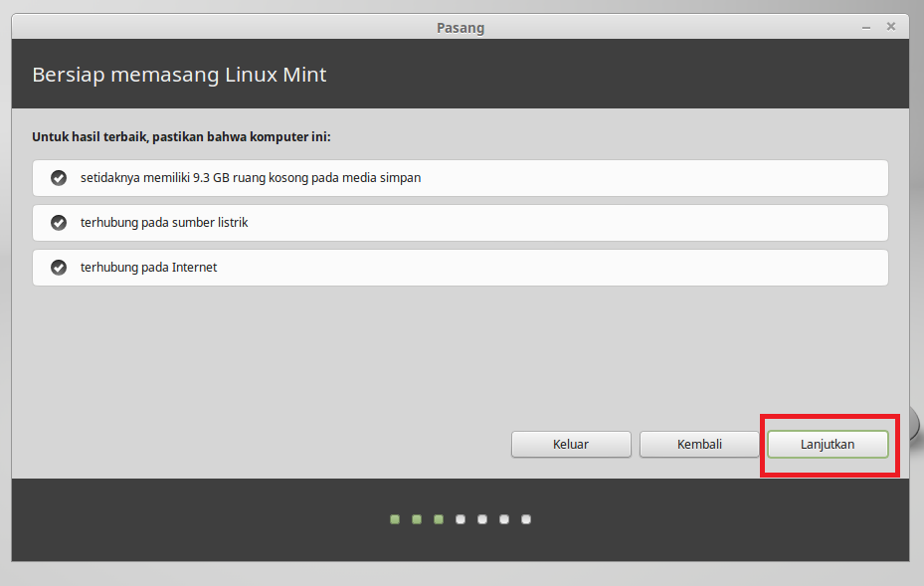924x586 pixels.
Task: Select the checked power source requirement item
Action: [461, 222]
